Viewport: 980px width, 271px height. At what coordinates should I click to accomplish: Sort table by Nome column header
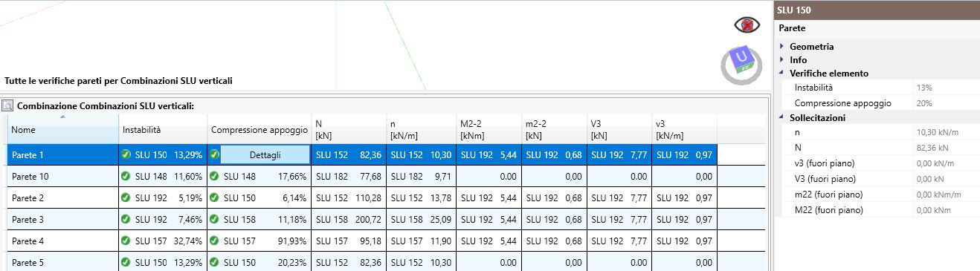[62, 129]
